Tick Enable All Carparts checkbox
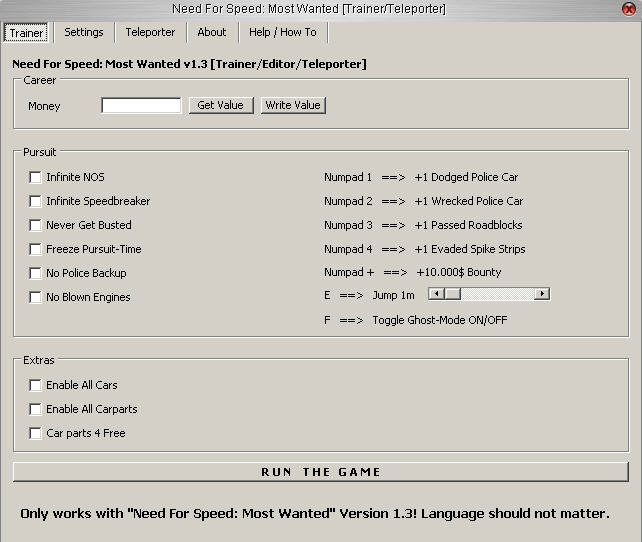 [36, 409]
